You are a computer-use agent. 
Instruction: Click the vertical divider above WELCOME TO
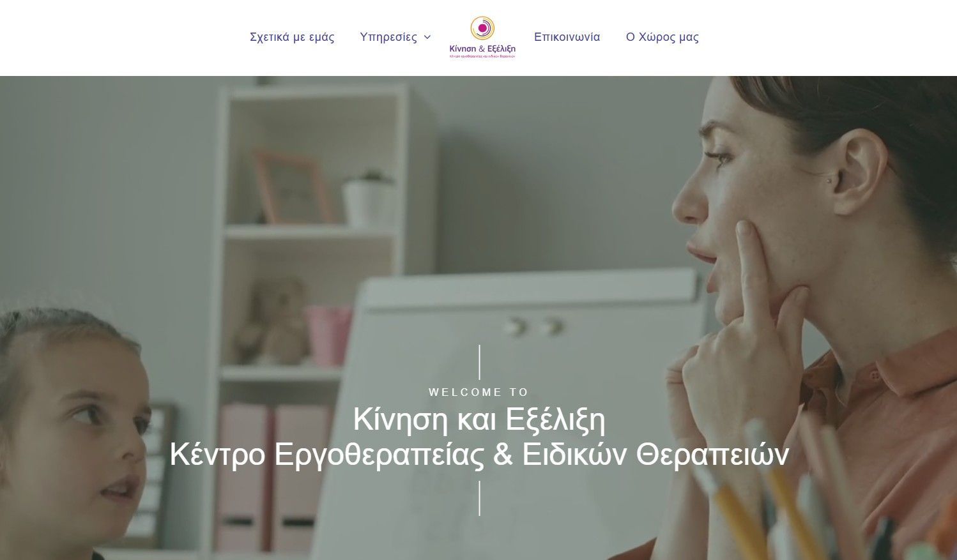(479, 362)
